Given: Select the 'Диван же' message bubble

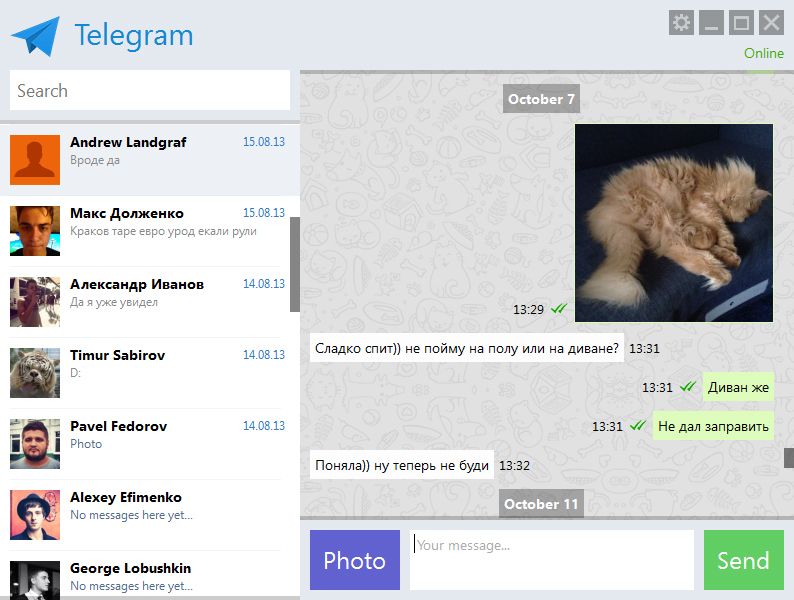Looking at the screenshot, I should 738,387.
